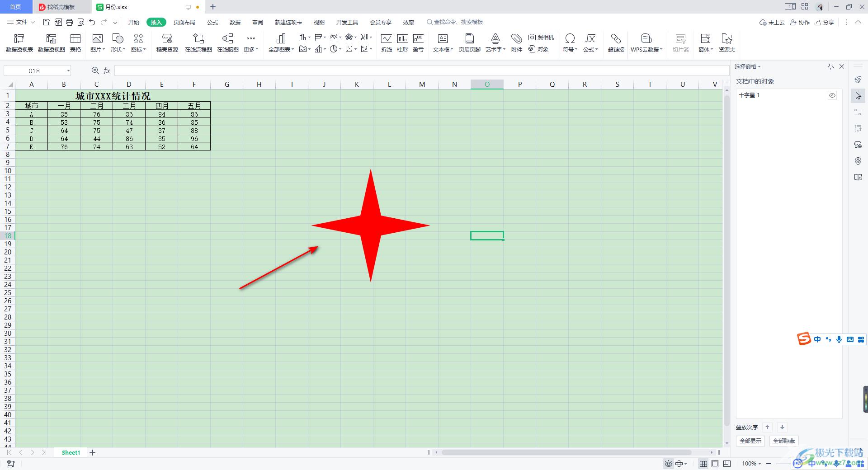
Task: Click the camera (照相机) tool
Action: tap(541, 37)
